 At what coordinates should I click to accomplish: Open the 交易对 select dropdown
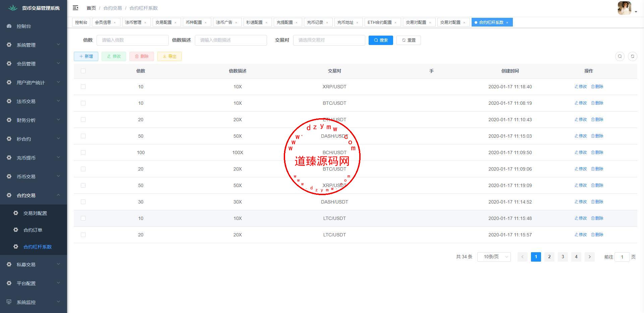[x=329, y=40]
